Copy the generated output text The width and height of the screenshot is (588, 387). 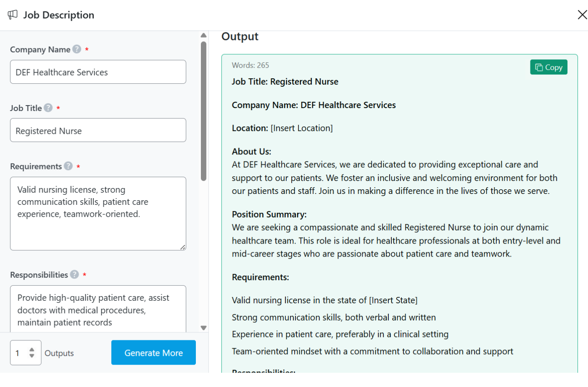(548, 67)
